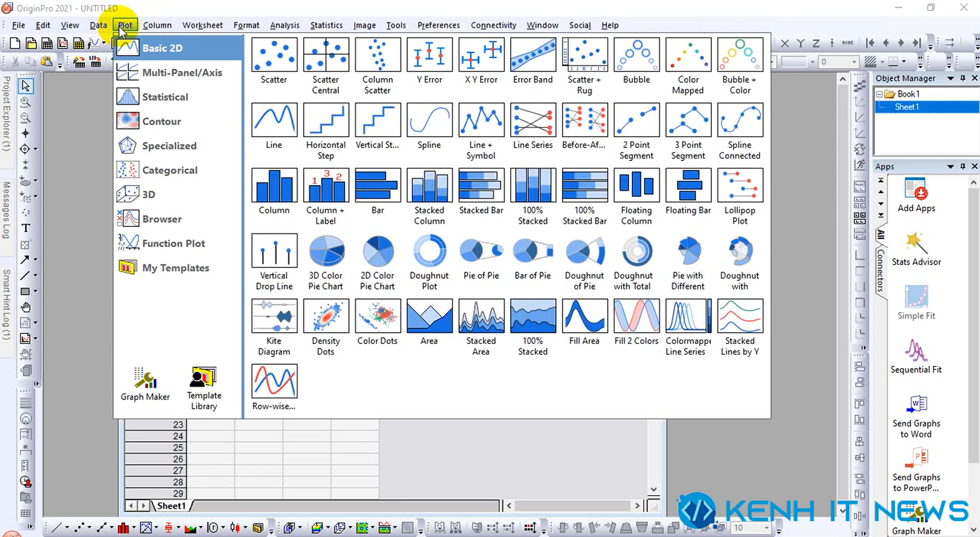Open the Object Manager panel dropdown arrow

click(x=950, y=78)
